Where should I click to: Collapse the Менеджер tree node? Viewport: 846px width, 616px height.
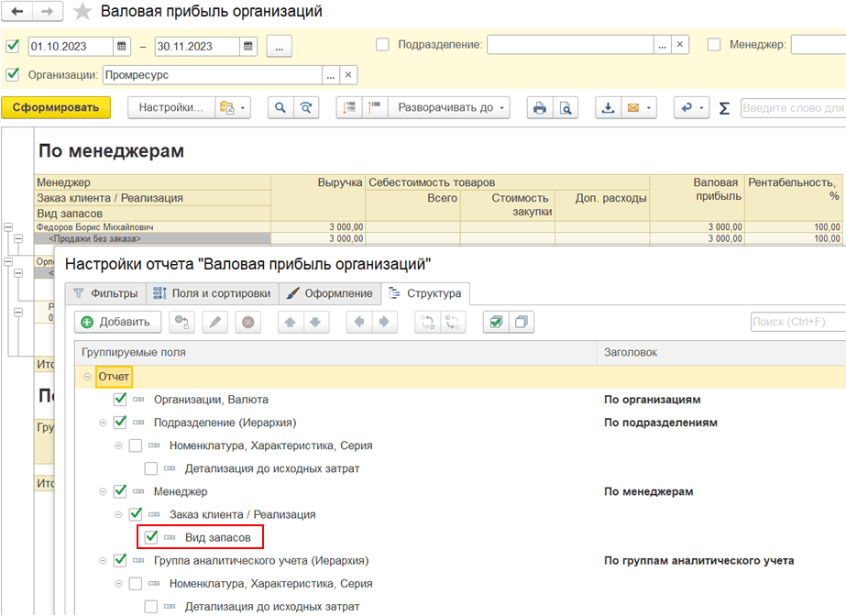coord(103,491)
